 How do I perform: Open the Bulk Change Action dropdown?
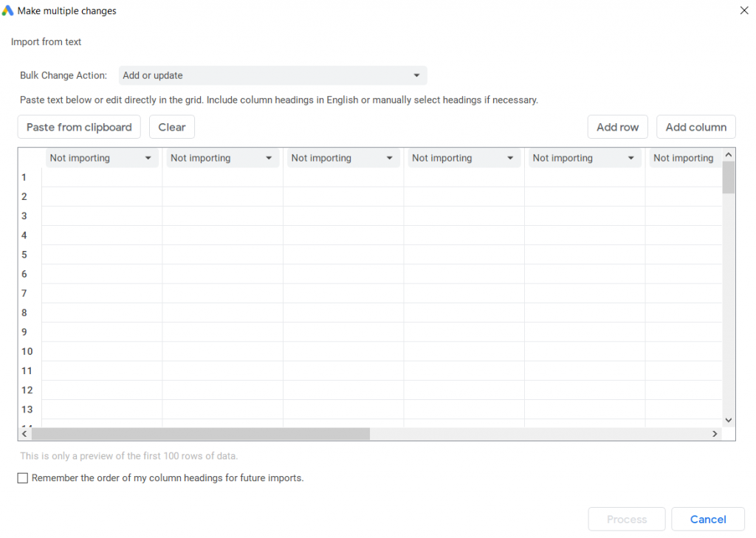coord(272,75)
